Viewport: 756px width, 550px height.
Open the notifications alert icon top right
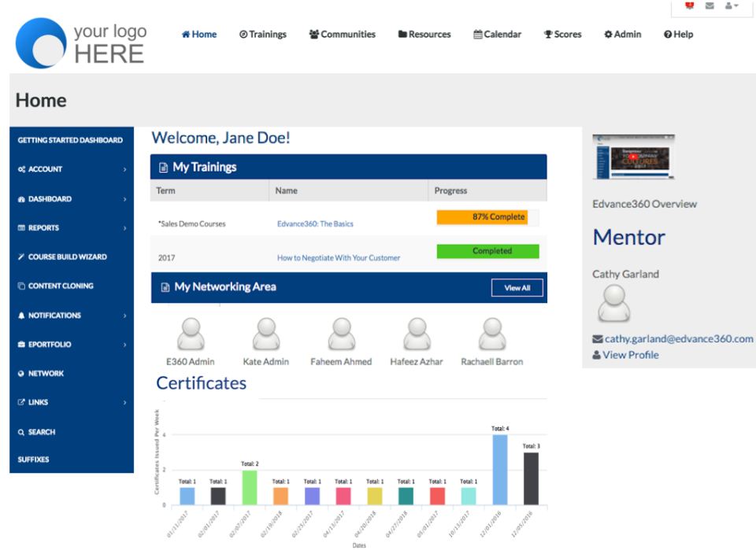(x=689, y=6)
